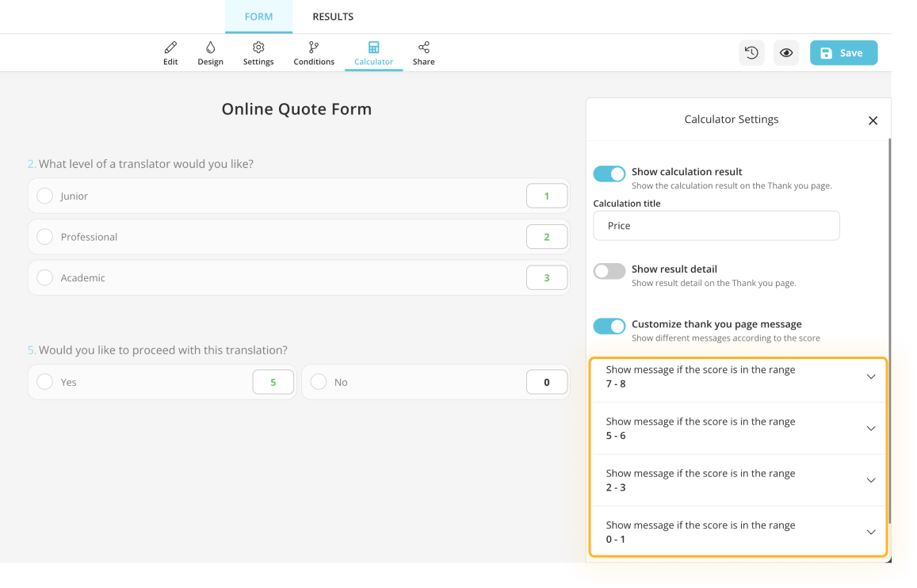Select question 2 about translator level

(x=140, y=164)
